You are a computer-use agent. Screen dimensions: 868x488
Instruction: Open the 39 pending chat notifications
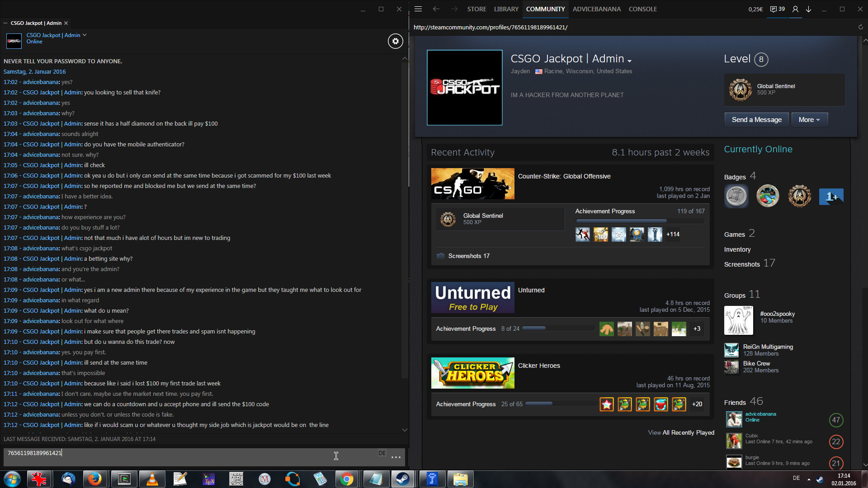tap(778, 9)
